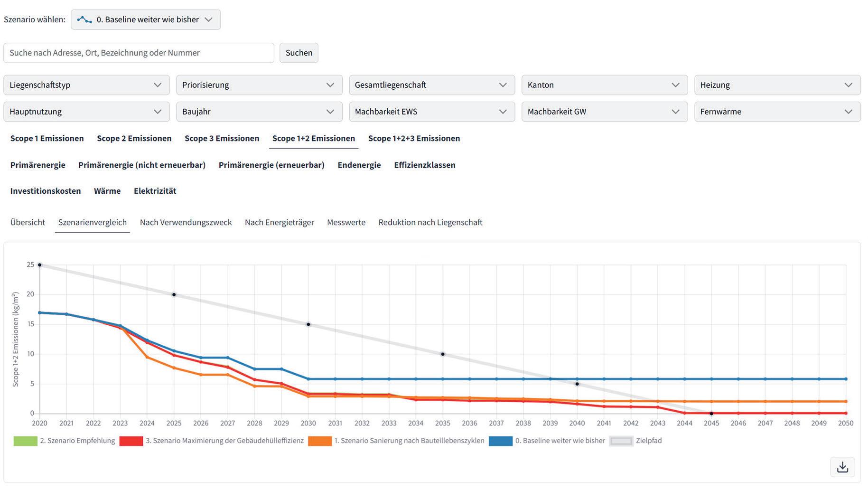This screenshot has height=491, width=868.
Task: Switch to the Übersicht tab
Action: click(x=28, y=222)
